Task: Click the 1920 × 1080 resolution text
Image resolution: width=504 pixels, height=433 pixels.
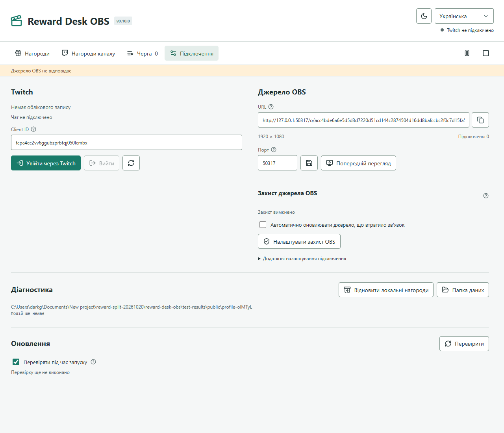Action: [271, 137]
